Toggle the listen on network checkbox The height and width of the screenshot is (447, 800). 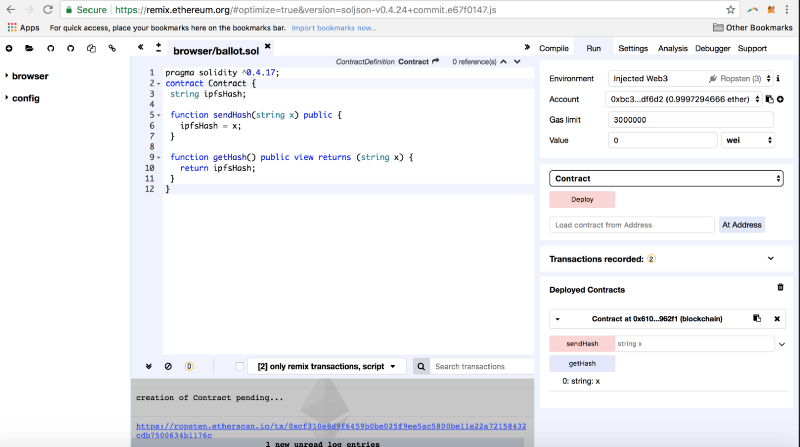coord(239,367)
